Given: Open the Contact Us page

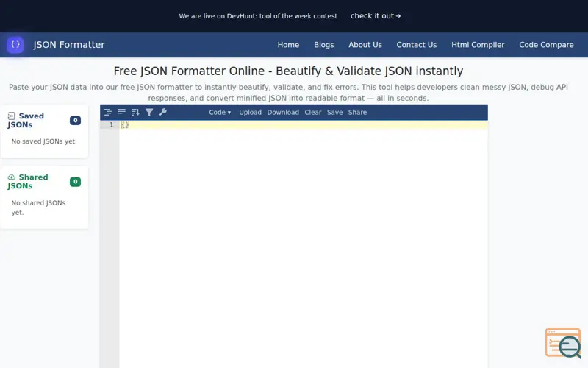Looking at the screenshot, I should point(416,45).
